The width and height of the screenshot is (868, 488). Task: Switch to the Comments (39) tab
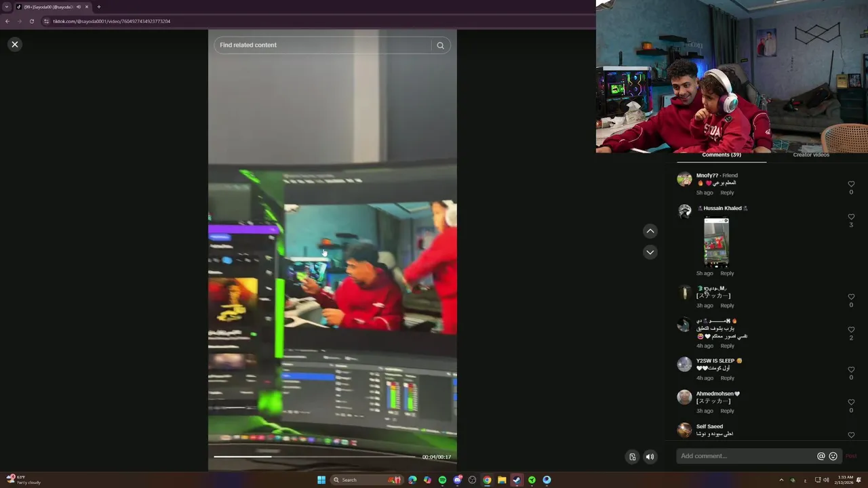(722, 155)
